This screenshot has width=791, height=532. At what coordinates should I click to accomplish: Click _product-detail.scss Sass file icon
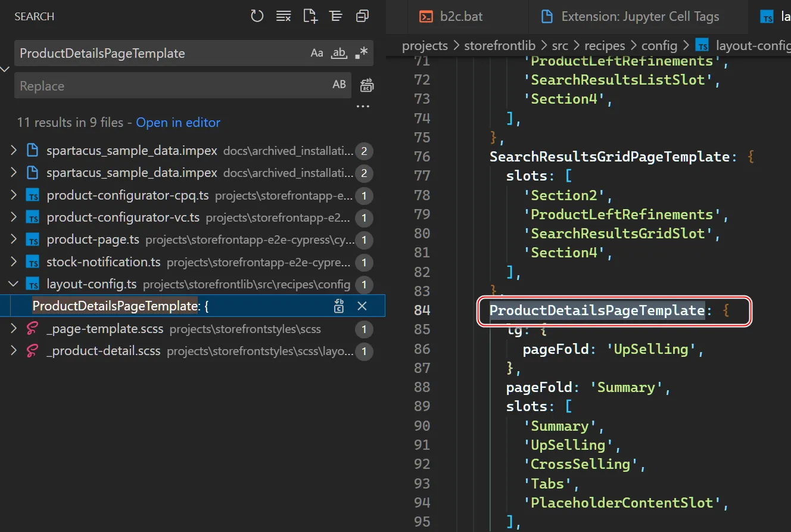pos(33,351)
